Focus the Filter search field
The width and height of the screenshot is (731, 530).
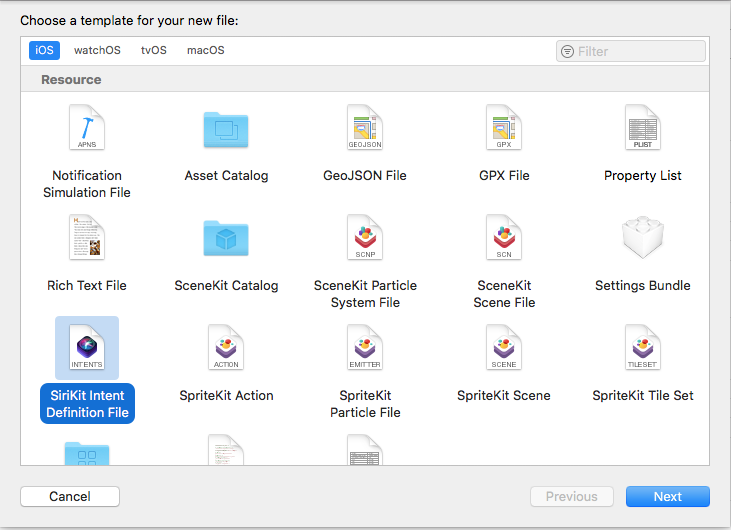(x=639, y=51)
